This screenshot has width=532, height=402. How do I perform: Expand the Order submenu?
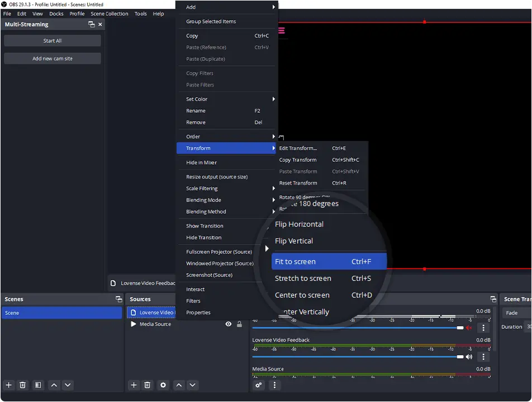tap(226, 137)
